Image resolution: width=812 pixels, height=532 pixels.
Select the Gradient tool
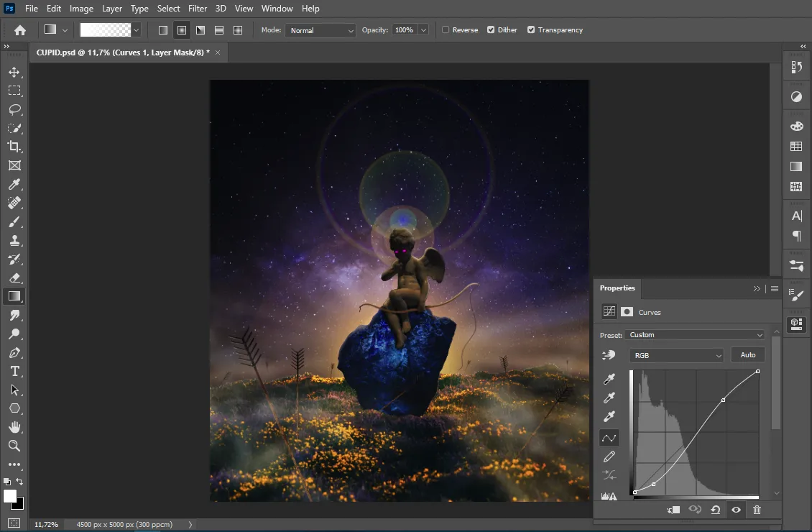tap(14, 296)
